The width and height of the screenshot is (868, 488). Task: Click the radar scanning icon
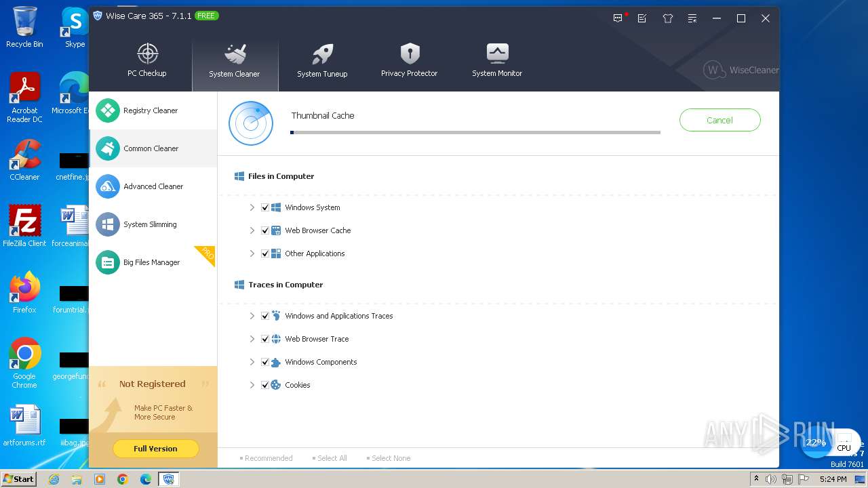251,123
